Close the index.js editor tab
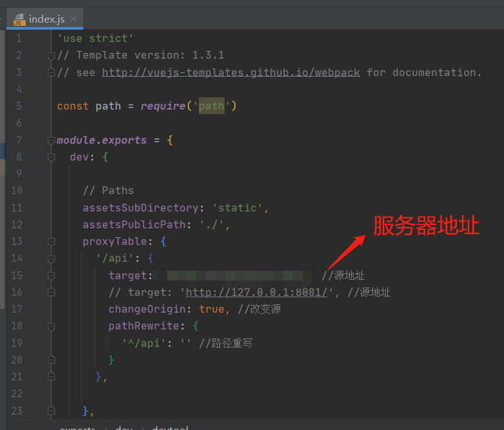 pyautogui.click(x=74, y=19)
